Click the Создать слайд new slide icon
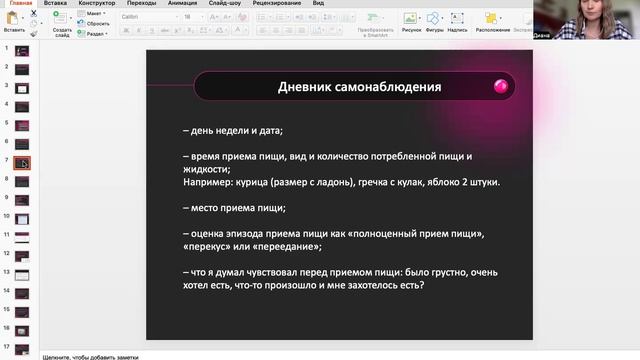This screenshot has width=640, height=360. pyautogui.click(x=60, y=18)
